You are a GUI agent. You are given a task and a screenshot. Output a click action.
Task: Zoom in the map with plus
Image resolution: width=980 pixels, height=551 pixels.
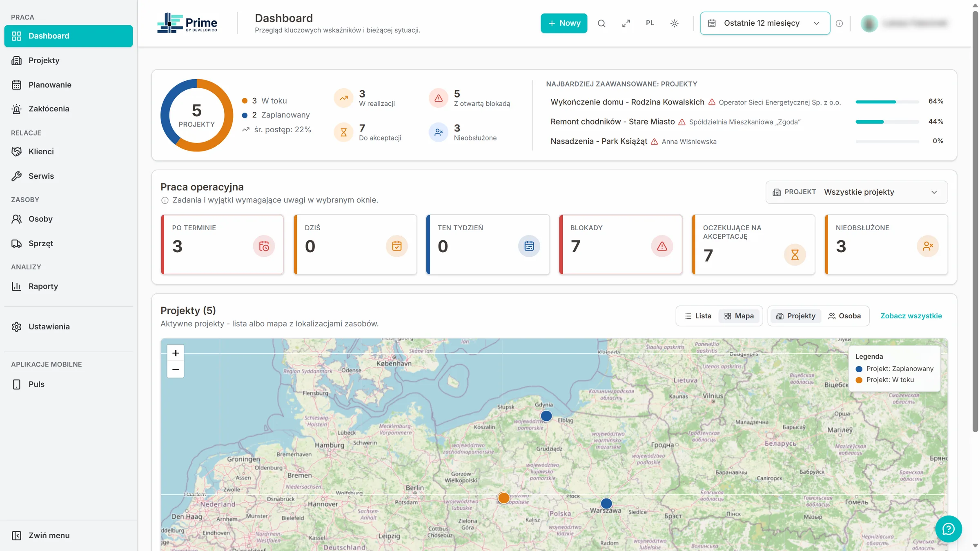point(176,353)
